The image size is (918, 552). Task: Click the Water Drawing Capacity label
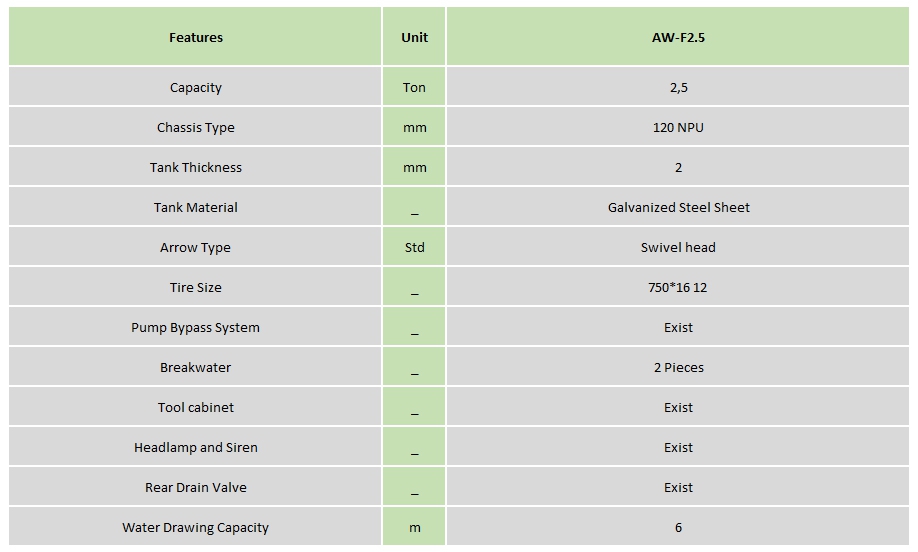coord(196,527)
